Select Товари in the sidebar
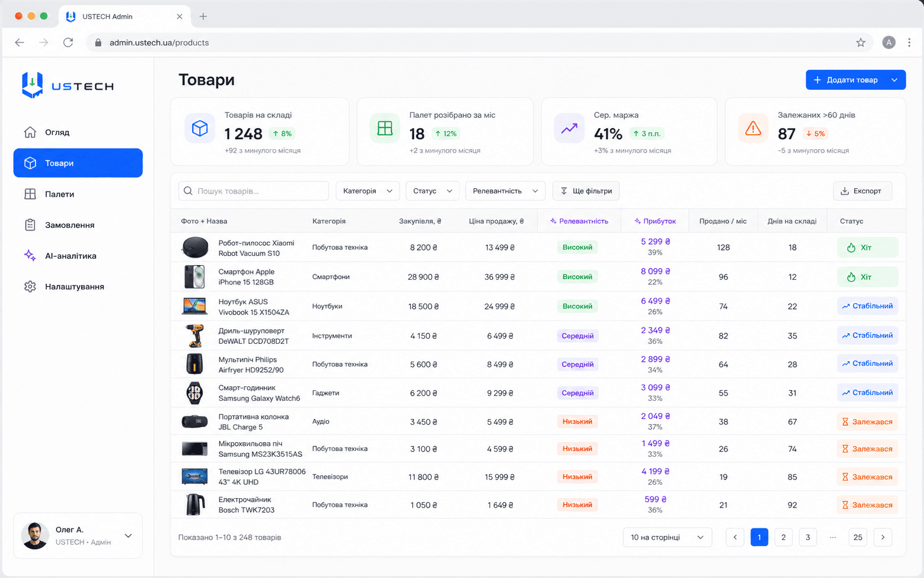The image size is (924, 578). point(78,163)
